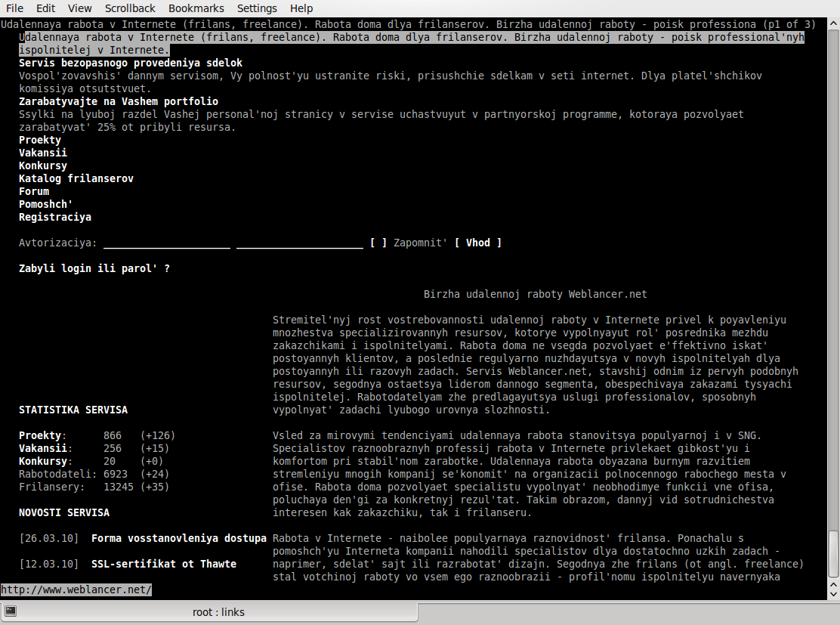Toggle the Zapomnit' remember-me checkbox
840x625 pixels.
(378, 243)
